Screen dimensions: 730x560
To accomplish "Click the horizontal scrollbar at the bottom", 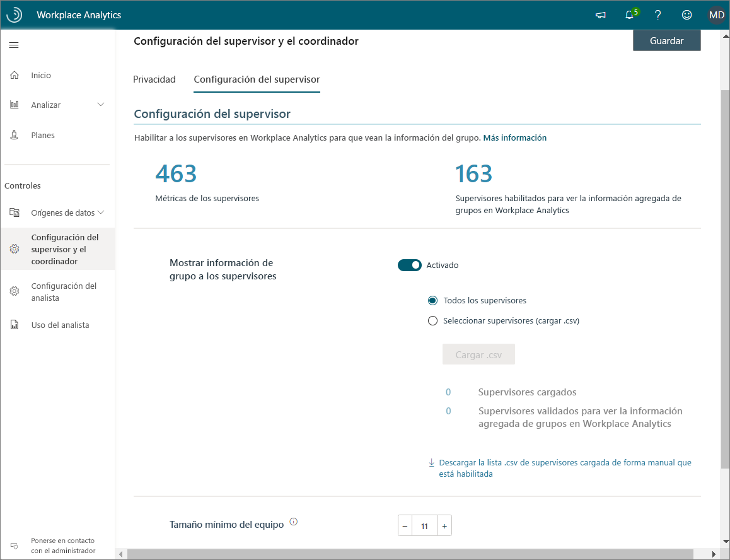I will [x=410, y=554].
